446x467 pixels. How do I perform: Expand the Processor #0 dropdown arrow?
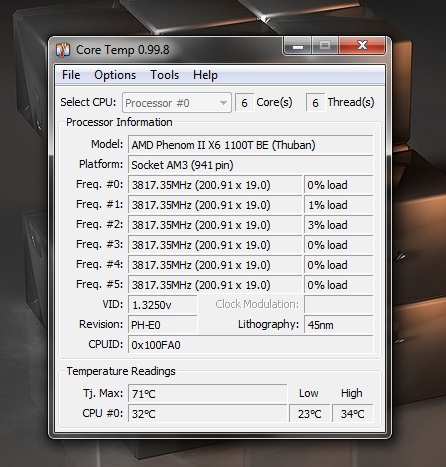coord(223,103)
